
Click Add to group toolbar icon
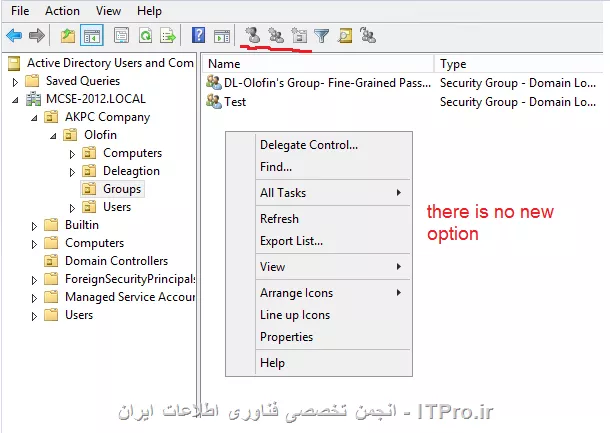click(368, 35)
